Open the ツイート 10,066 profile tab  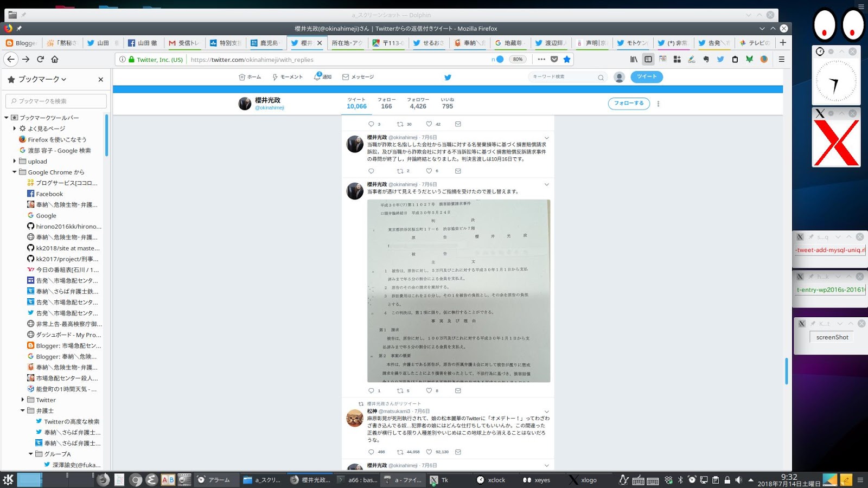point(356,104)
